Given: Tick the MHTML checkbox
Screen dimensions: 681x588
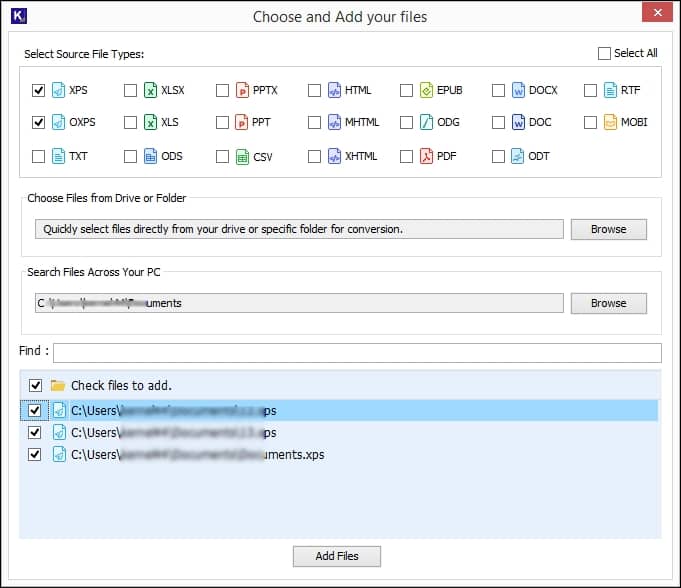Looking at the screenshot, I should 314,122.
